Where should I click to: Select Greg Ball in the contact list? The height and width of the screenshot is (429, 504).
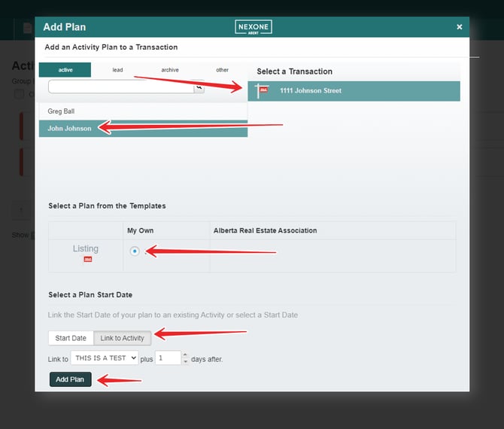pos(62,111)
